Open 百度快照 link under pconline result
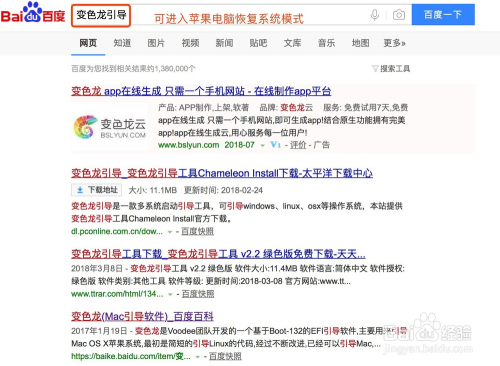Viewport: 500px width, 366px height. coord(197,232)
